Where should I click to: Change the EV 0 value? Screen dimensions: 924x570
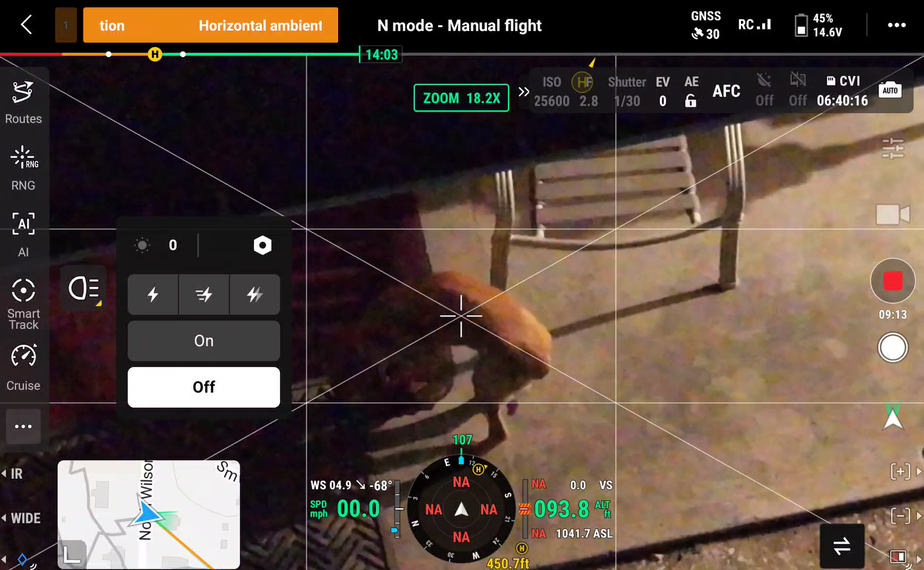coord(663,92)
